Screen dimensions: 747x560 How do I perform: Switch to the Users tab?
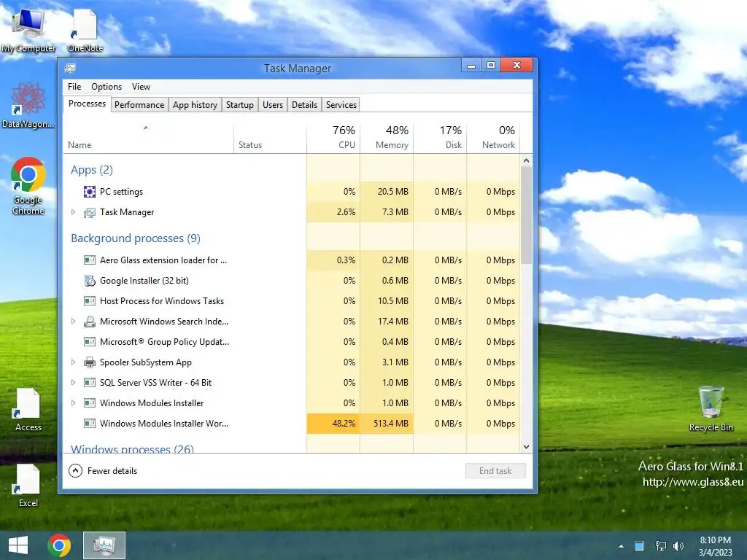tap(273, 105)
